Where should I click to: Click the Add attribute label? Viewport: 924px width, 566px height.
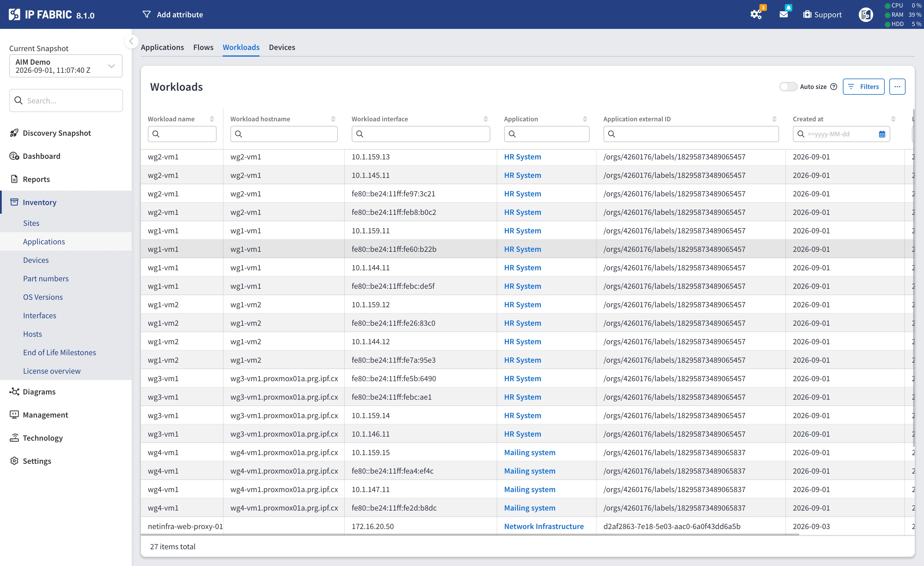pyautogui.click(x=180, y=15)
